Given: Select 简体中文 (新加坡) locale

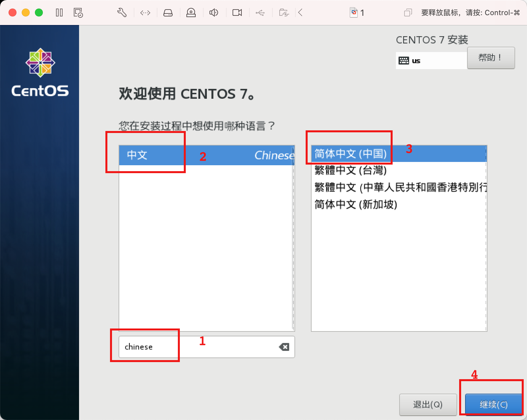Looking at the screenshot, I should pos(399,204).
